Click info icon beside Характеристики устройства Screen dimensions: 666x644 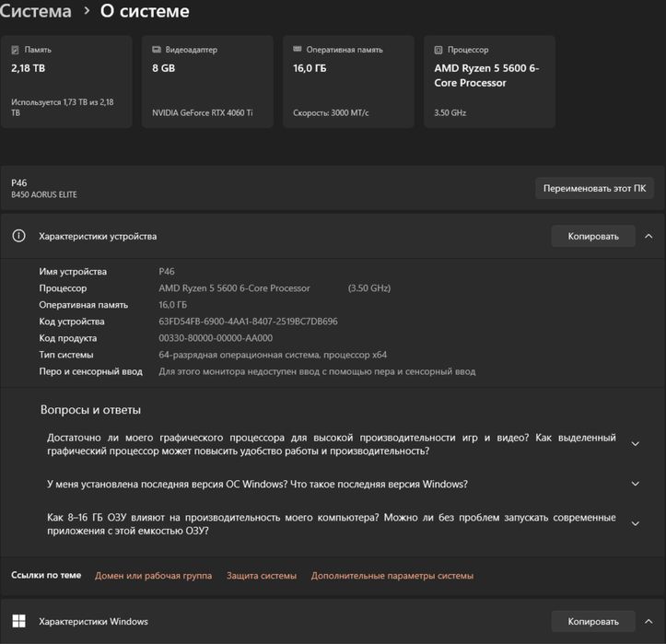(x=18, y=237)
